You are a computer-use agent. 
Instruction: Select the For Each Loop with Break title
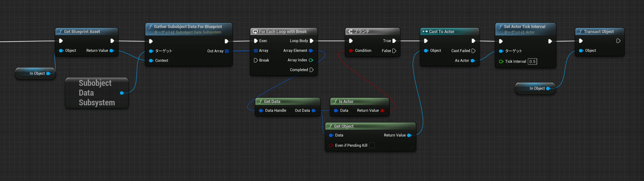tap(283, 32)
